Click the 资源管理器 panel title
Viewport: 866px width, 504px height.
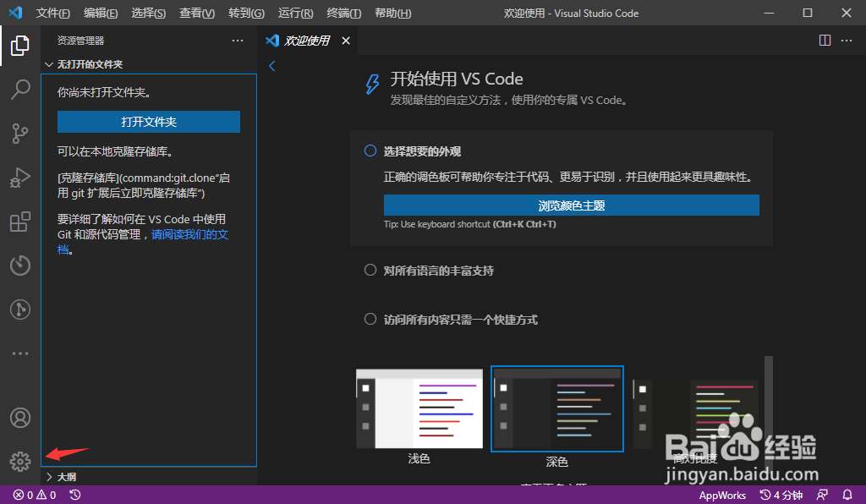tap(80, 41)
